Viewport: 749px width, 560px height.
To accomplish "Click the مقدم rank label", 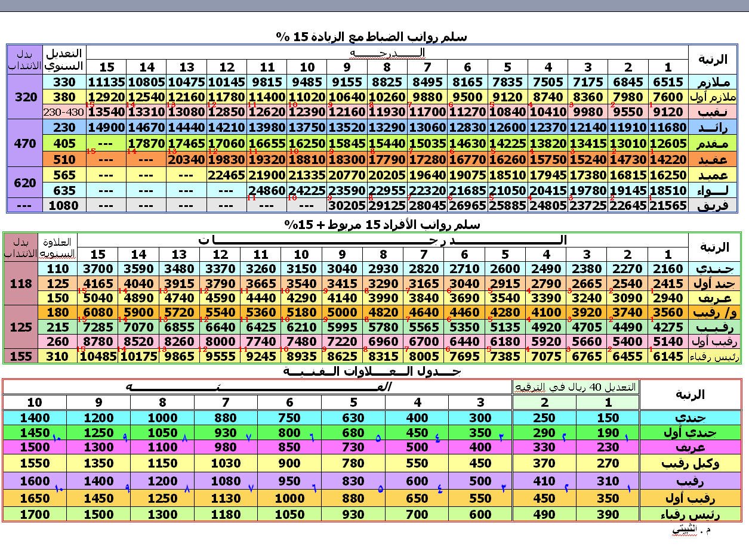I will point(713,144).
